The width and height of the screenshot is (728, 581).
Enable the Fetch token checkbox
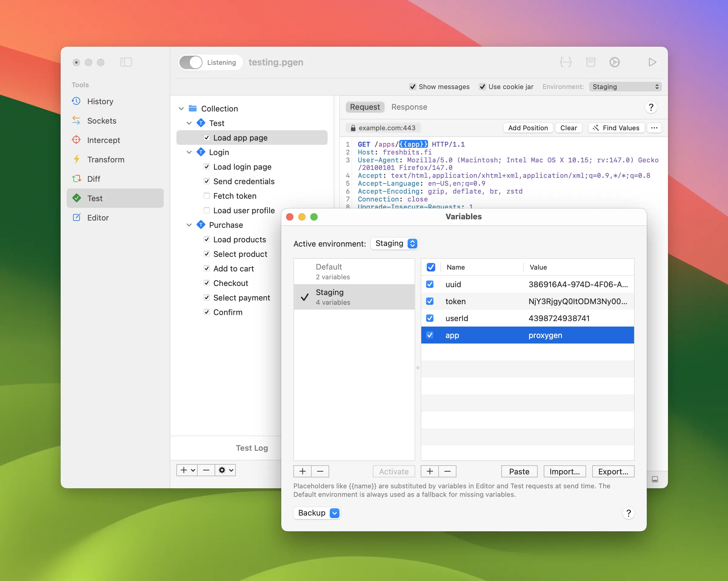pos(207,196)
